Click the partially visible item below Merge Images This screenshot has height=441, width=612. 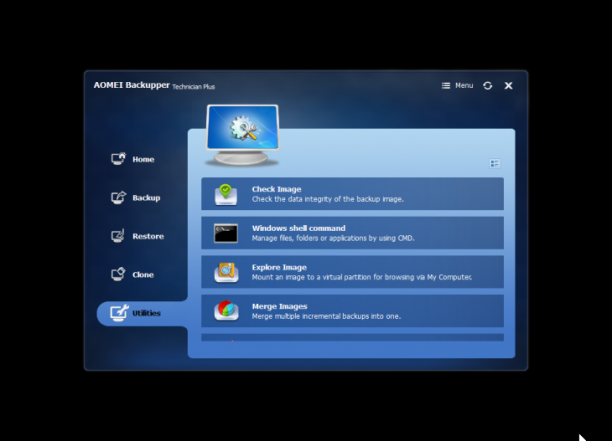pyautogui.click(x=352, y=338)
